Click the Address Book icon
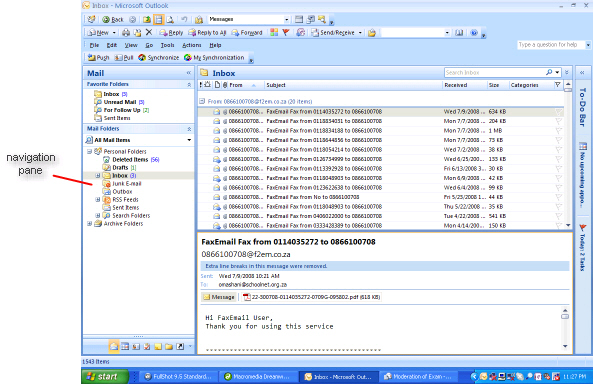 [x=459, y=33]
